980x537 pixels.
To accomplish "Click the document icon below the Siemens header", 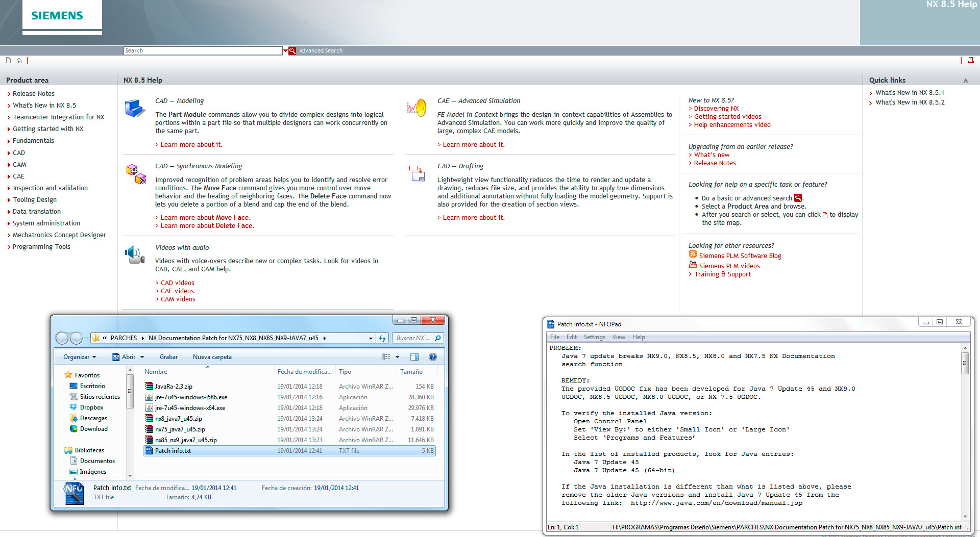I will pyautogui.click(x=8, y=60).
